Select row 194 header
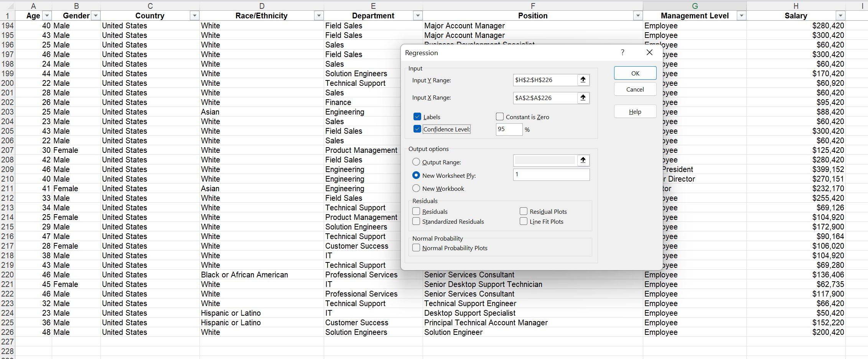 (7, 26)
